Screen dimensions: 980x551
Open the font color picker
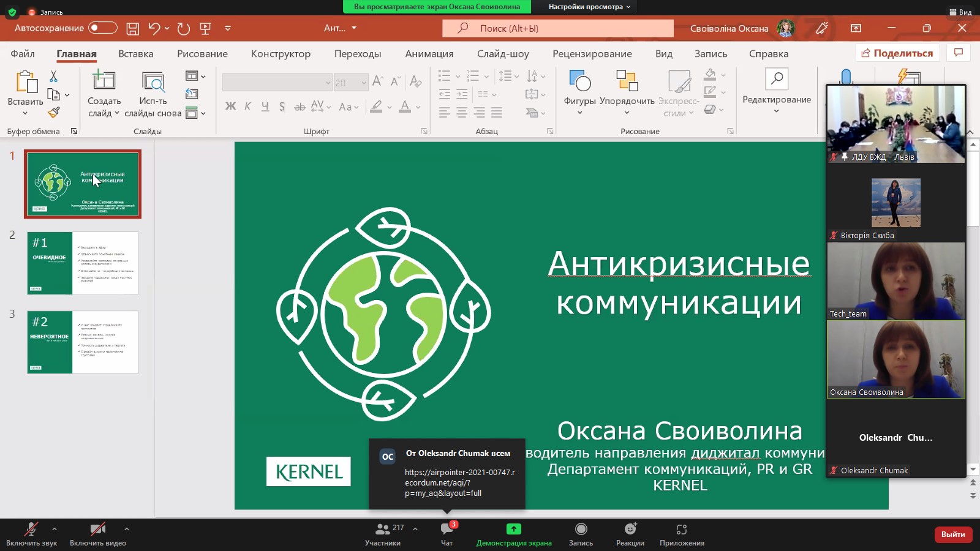(x=418, y=107)
